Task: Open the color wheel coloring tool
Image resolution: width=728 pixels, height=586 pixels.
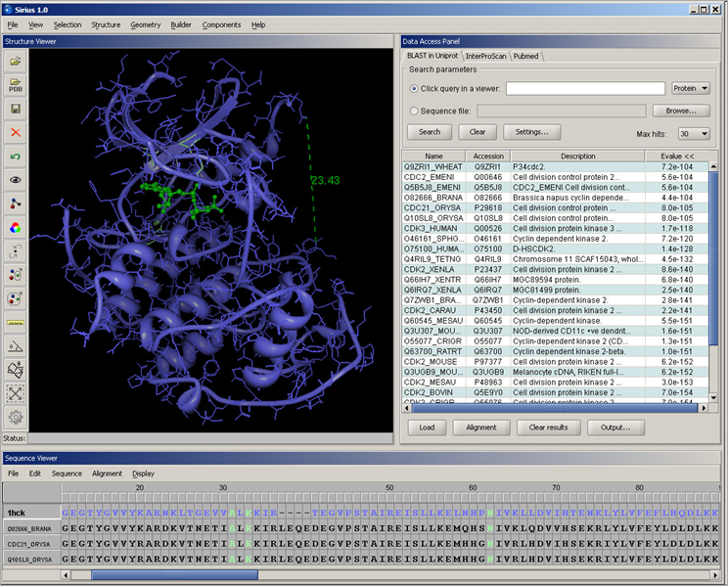Action: pyautogui.click(x=16, y=228)
